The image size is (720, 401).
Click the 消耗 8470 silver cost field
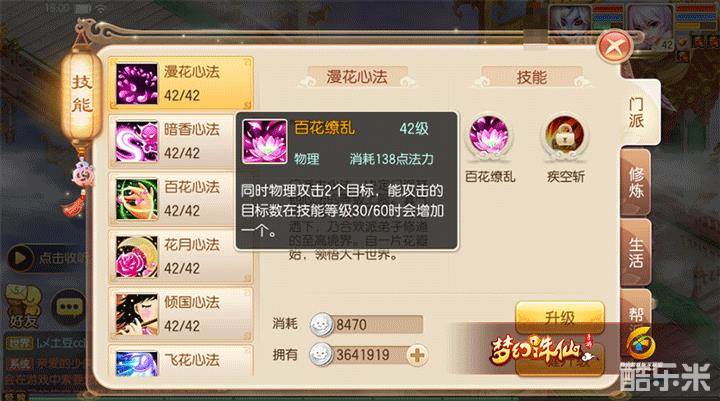coord(366,324)
